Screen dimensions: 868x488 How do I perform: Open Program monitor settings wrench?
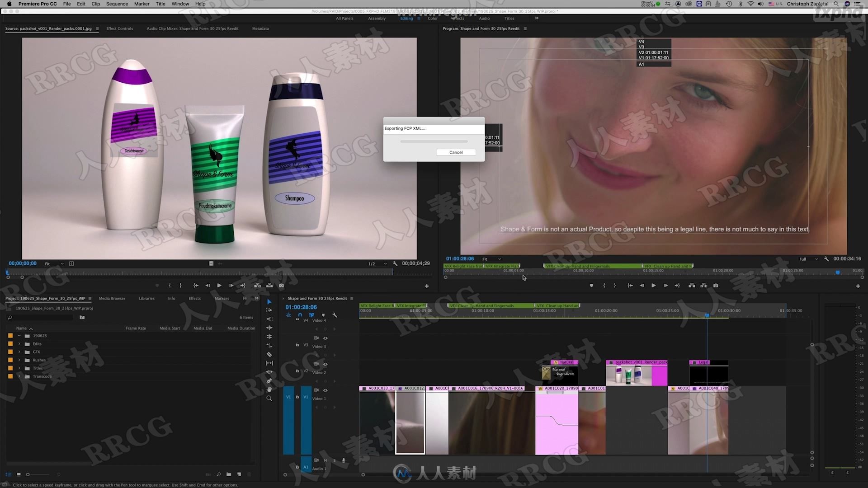(x=826, y=259)
